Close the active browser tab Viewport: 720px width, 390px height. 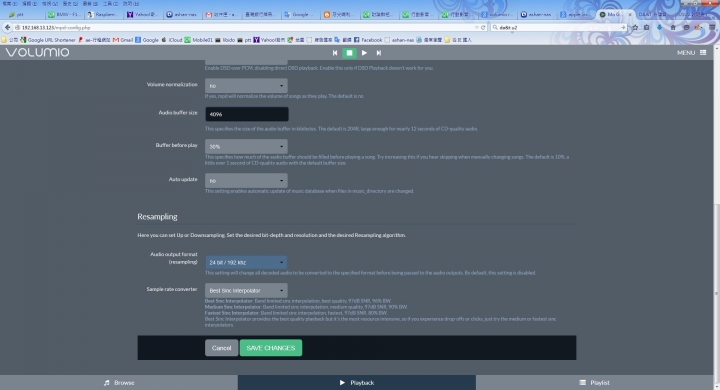pyautogui.click(x=630, y=15)
